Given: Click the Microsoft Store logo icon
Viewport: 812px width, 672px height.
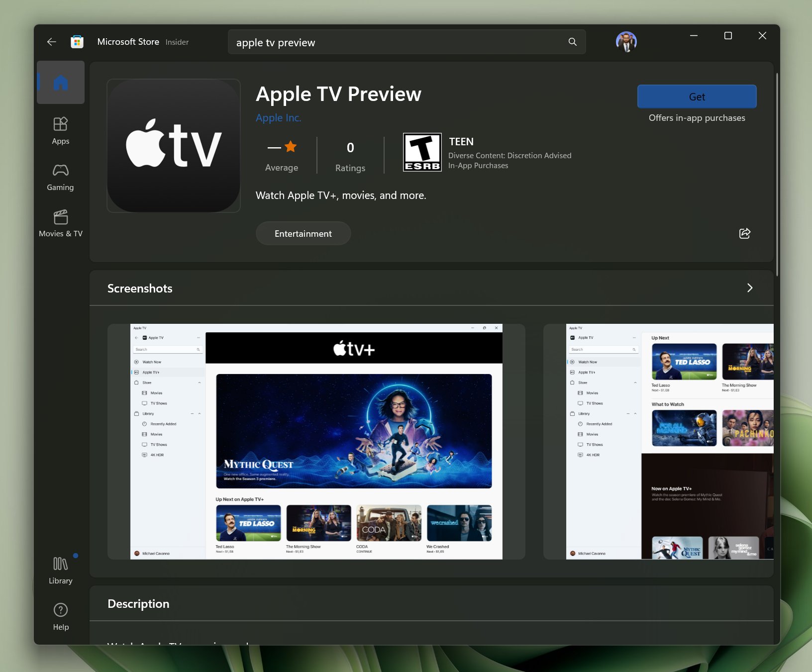Looking at the screenshot, I should pyautogui.click(x=77, y=42).
